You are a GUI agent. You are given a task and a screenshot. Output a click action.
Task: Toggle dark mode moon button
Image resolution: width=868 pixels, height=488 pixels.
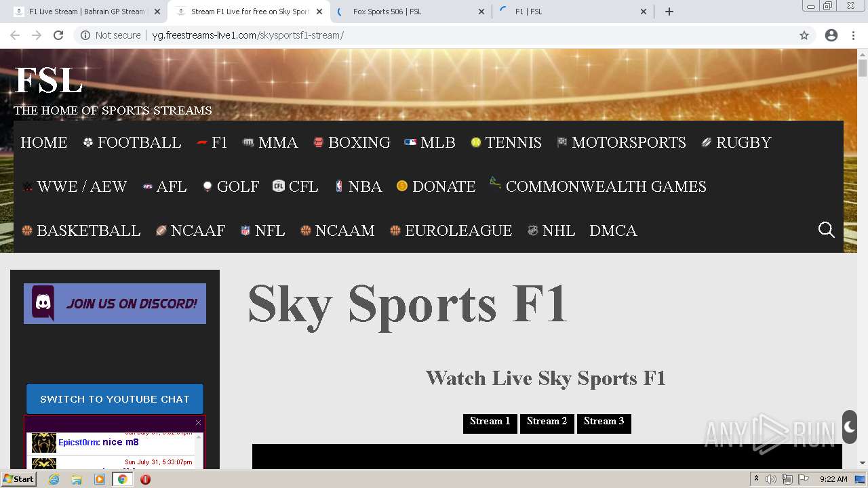pos(850,427)
